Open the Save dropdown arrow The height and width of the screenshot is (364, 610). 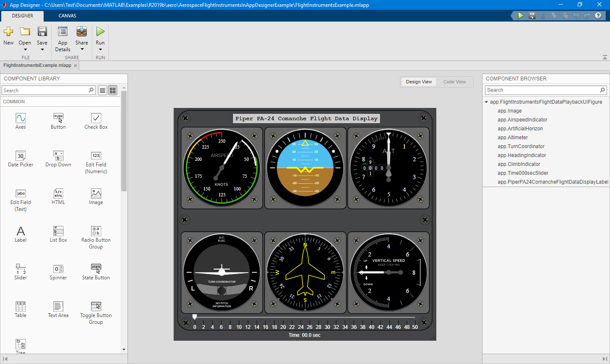[42, 50]
